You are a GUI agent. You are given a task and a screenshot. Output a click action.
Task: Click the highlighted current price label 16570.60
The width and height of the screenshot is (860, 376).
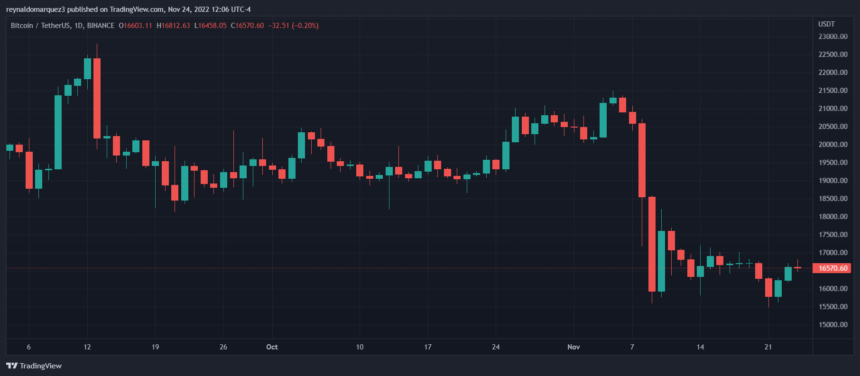833,268
